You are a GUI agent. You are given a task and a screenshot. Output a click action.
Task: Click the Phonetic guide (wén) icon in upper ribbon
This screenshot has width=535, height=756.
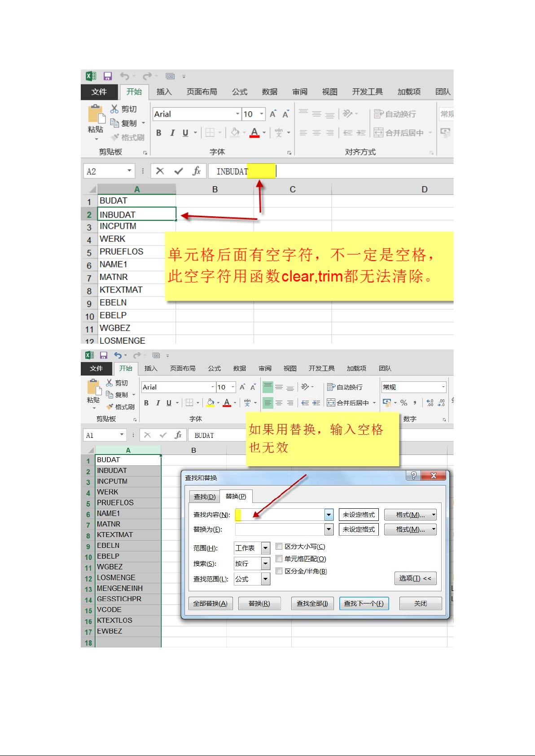(x=279, y=132)
